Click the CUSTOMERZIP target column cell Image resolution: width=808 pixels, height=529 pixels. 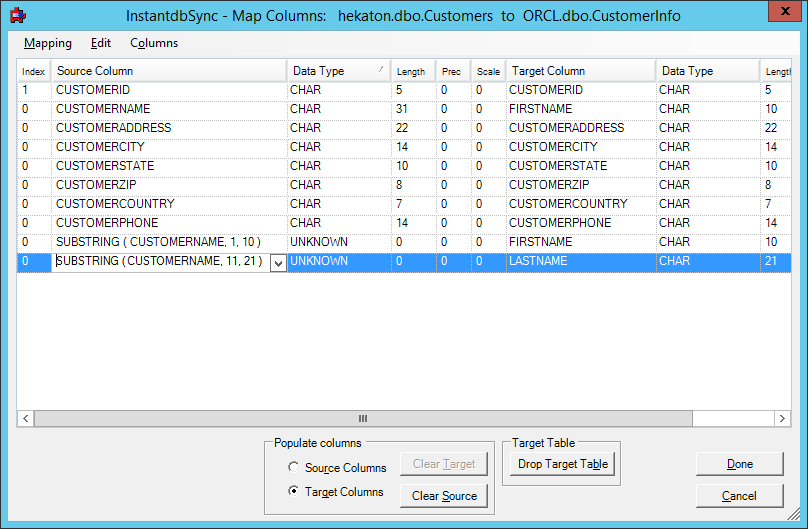[581, 185]
